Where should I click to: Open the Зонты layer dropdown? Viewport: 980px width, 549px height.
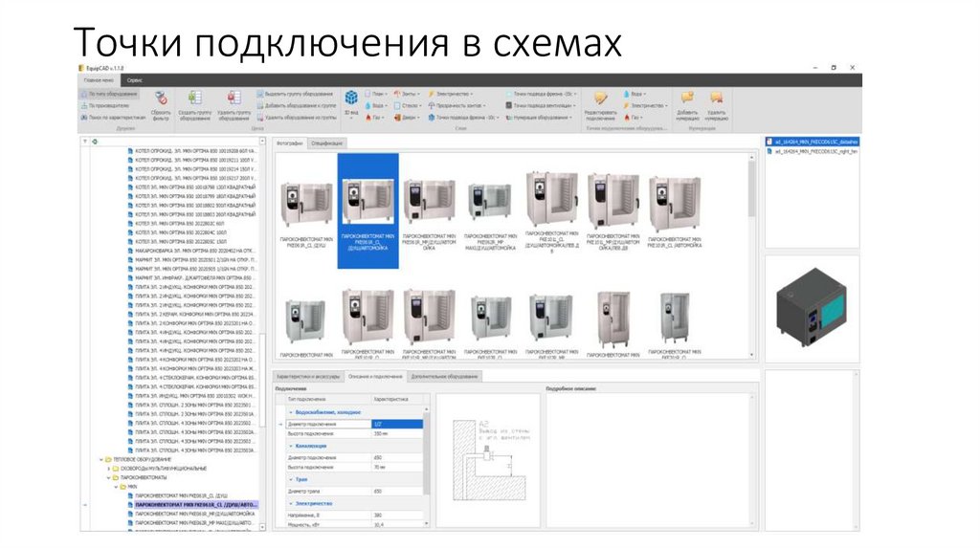(408, 94)
